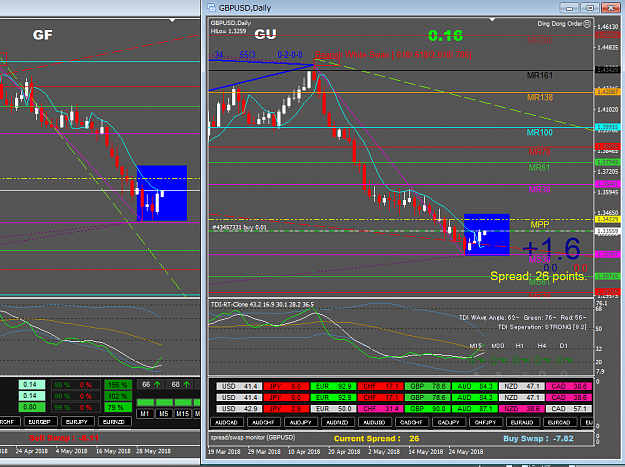Click the yellow MPP price tag on scale

pos(607,220)
